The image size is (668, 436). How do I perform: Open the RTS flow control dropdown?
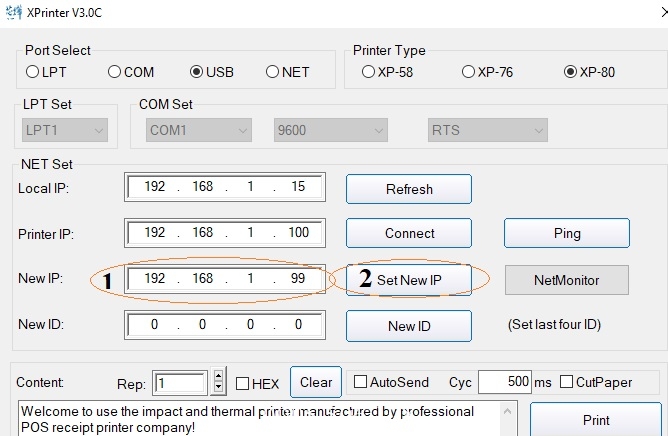coord(488,130)
